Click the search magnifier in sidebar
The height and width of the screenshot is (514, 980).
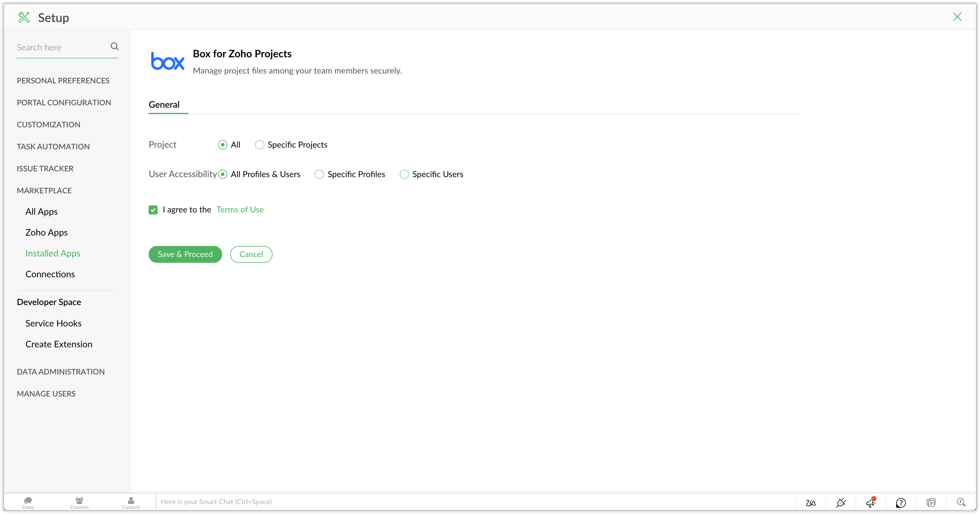pyautogui.click(x=115, y=46)
